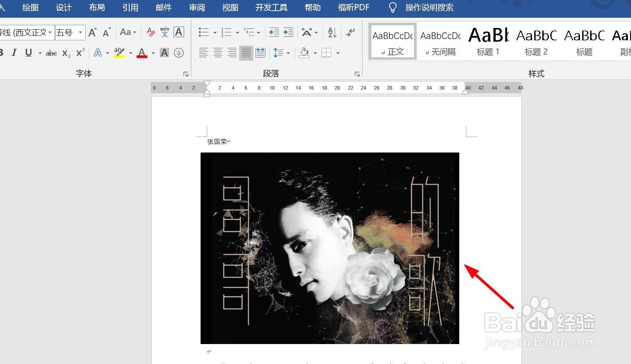Center align the paragraph

218,52
